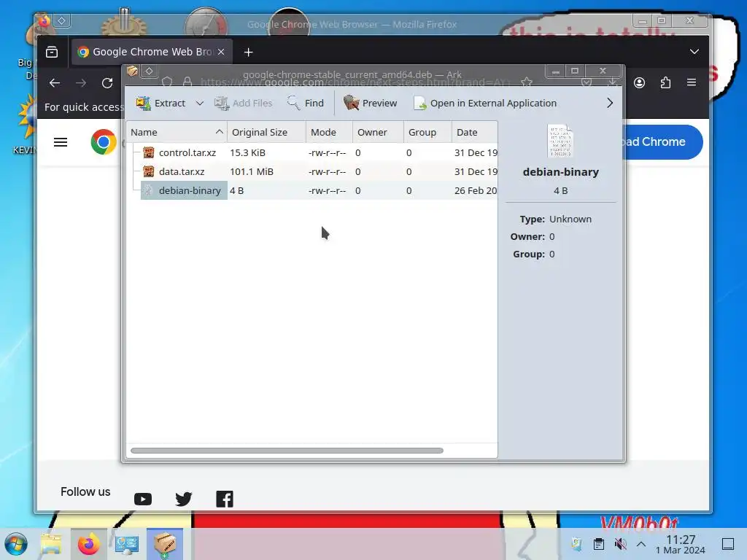This screenshot has width=747, height=560.
Task: Close the Google Chrome Web Browser tab
Action: tap(221, 52)
